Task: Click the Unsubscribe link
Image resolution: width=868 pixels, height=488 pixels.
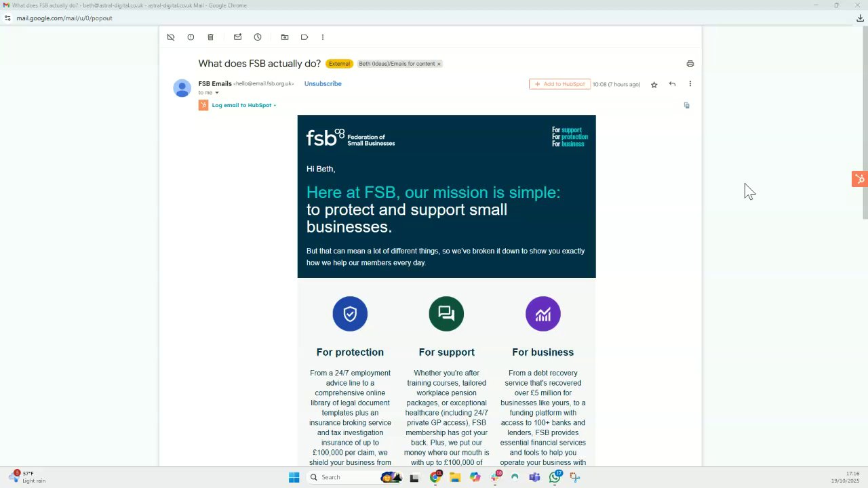Action: [x=323, y=83]
